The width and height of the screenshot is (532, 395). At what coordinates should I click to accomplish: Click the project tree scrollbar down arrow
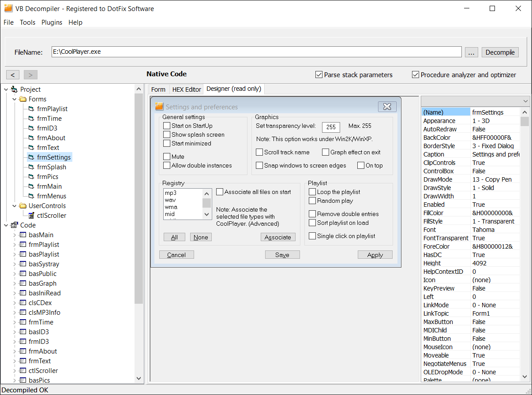point(139,378)
